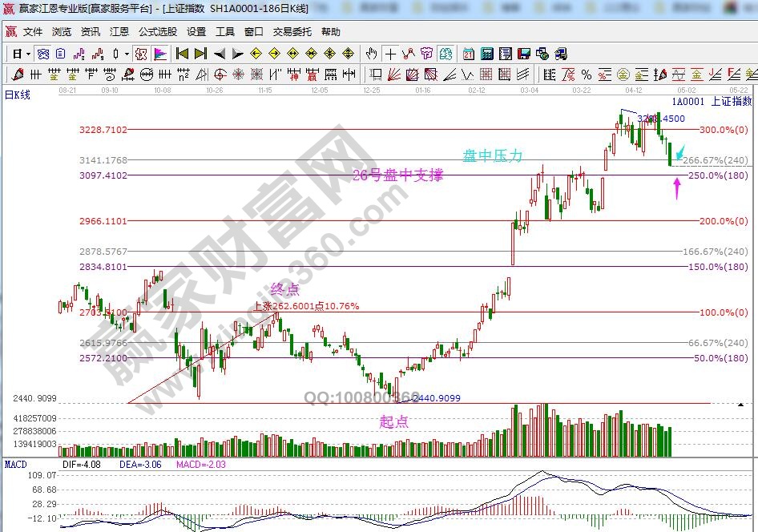Expand the candlestick chart type dropdown
Viewport: 758px width, 532px height.
point(127,54)
